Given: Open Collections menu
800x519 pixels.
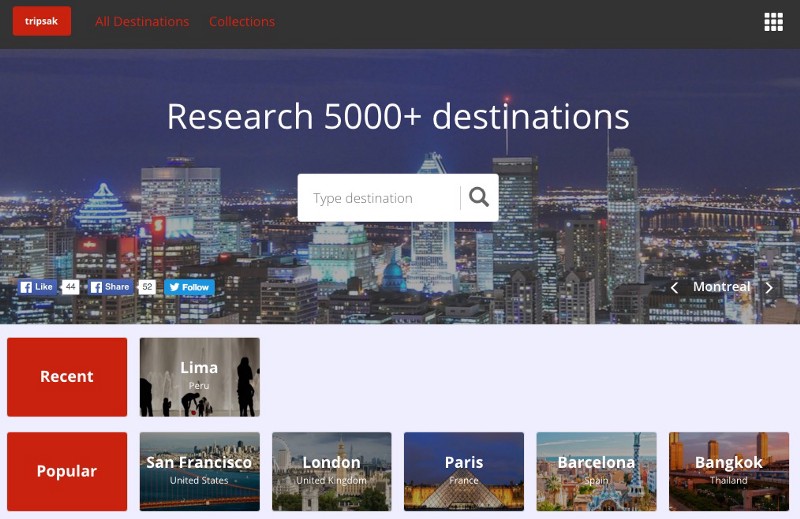Looking at the screenshot, I should click(242, 22).
